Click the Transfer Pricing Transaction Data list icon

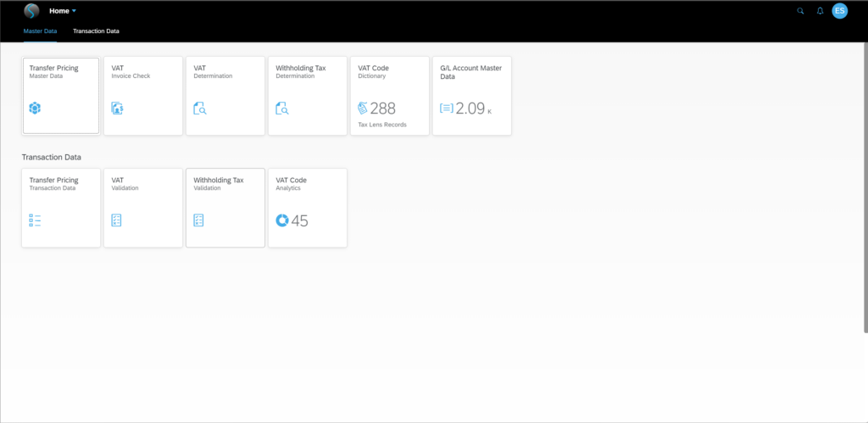35,220
